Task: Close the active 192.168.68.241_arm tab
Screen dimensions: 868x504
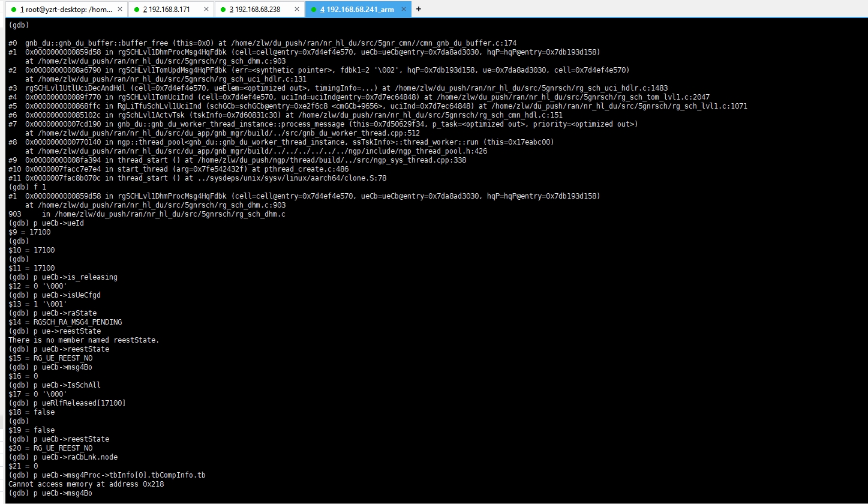Action: 404,9
